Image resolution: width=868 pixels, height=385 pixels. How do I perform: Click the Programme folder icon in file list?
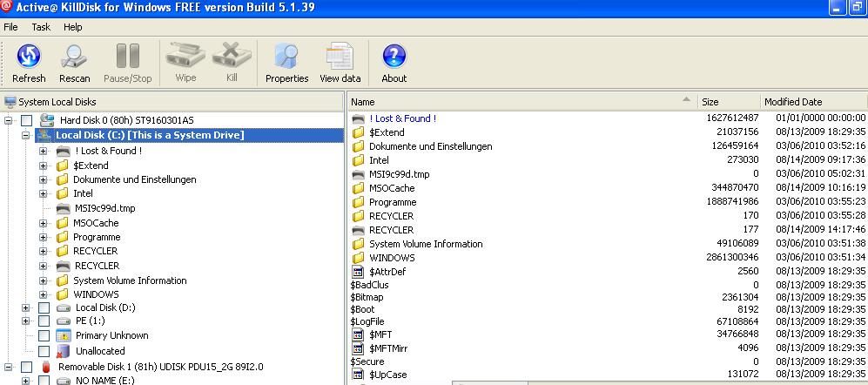[359, 202]
